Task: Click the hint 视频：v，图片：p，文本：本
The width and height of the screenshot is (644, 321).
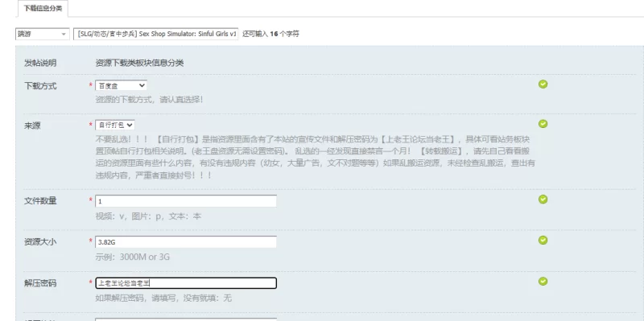Action: pyautogui.click(x=148, y=216)
